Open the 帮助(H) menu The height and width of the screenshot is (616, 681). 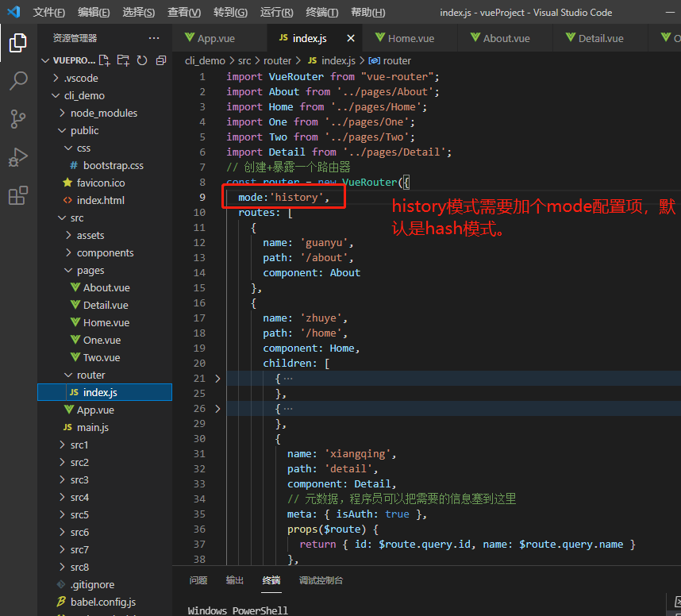367,12
